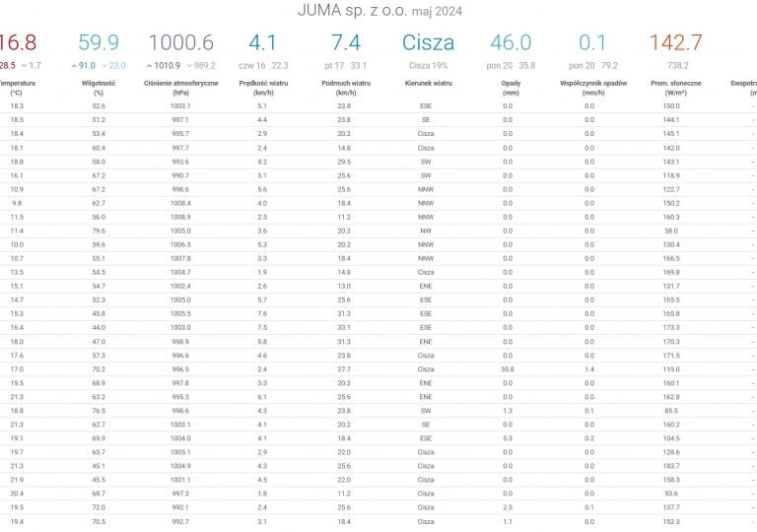Click the humidity maximum up-arrow icon
This screenshot has height=532, width=757.
[74, 66]
